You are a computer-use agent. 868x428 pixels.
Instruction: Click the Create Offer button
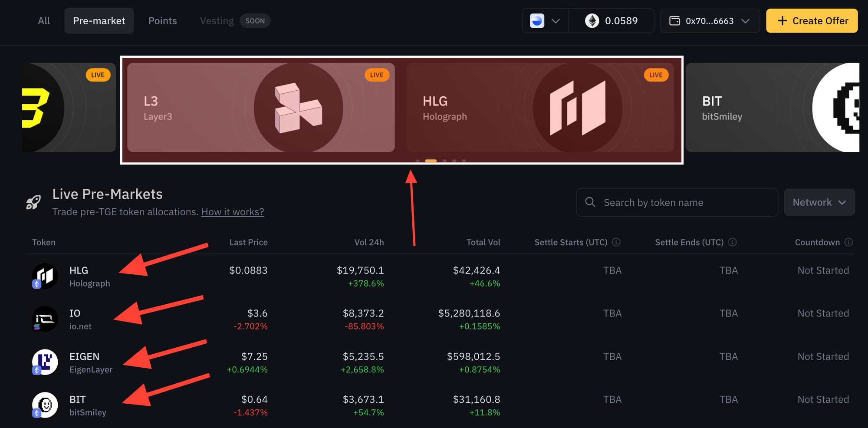pos(812,21)
